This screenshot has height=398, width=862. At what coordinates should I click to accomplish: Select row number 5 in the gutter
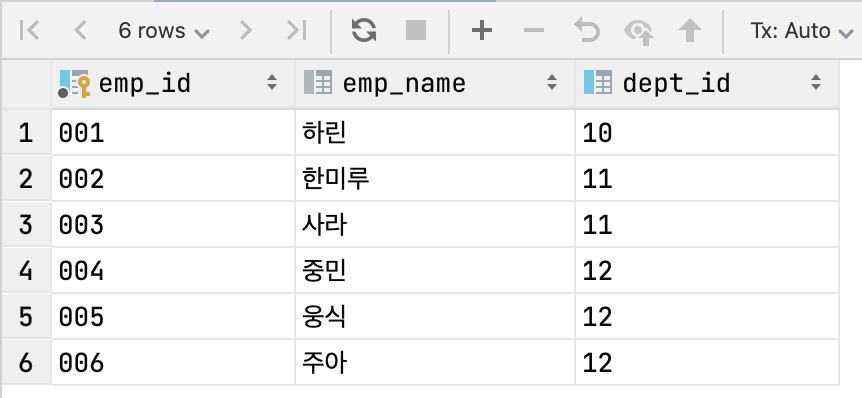tap(26, 317)
